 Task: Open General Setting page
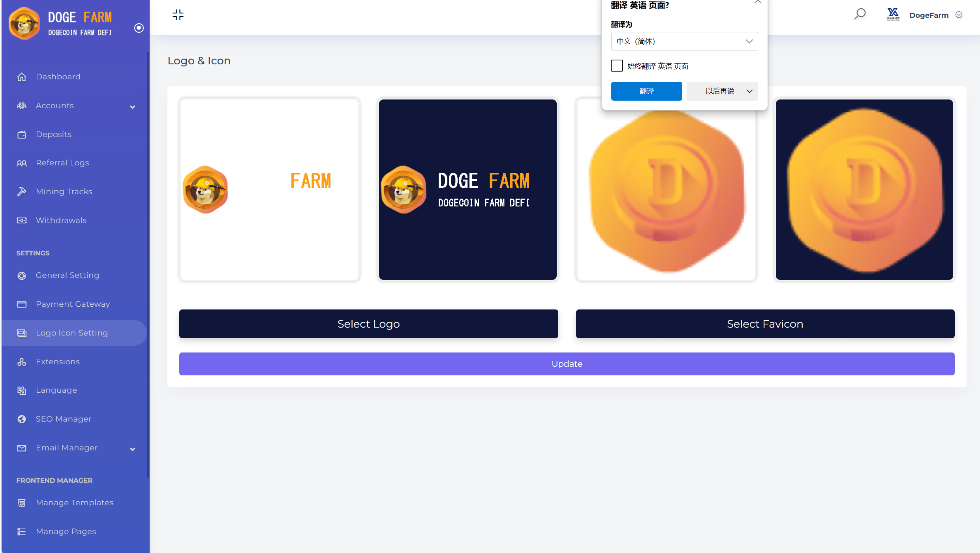[67, 275]
